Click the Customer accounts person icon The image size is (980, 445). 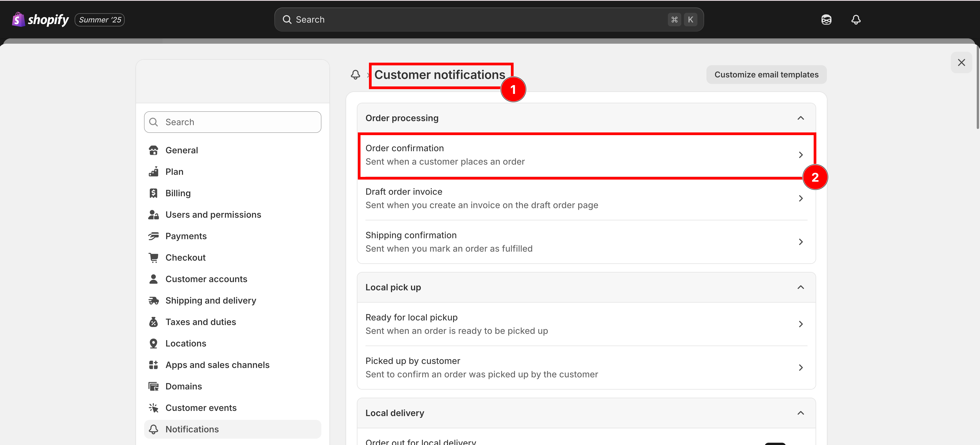(x=153, y=279)
